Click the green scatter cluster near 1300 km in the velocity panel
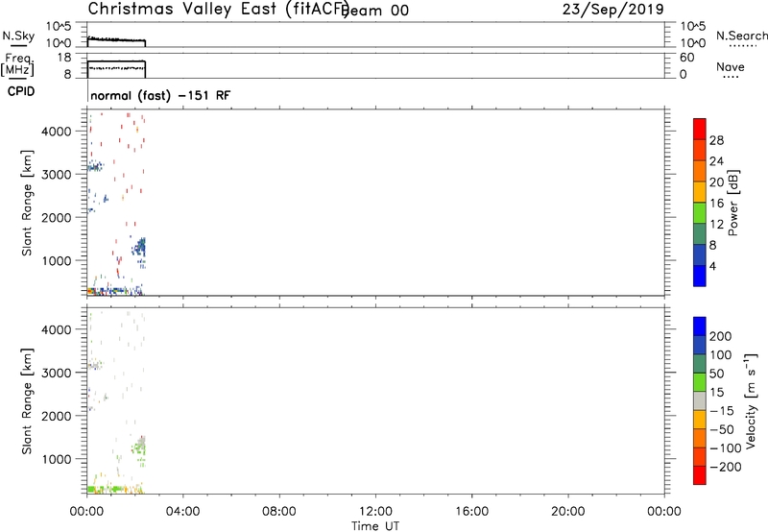Image resolution: width=768 pixels, height=532 pixels. (x=139, y=447)
